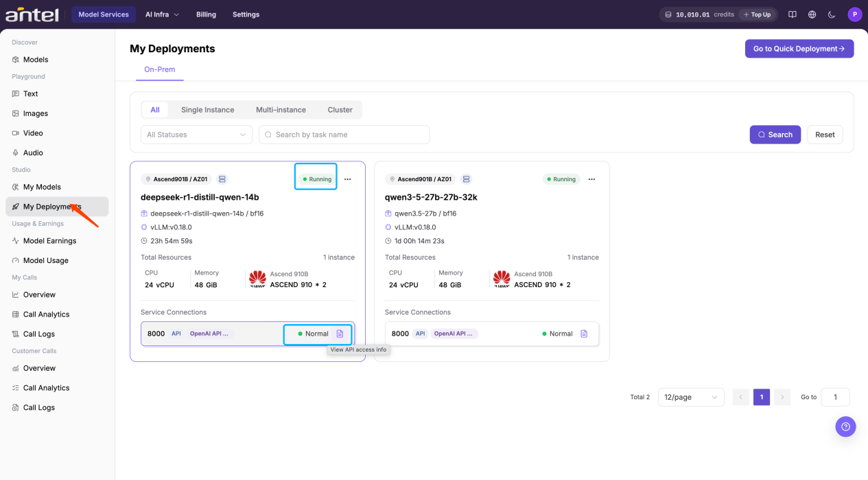
Task: Click the Total 2 pagination text
Action: (x=640, y=397)
